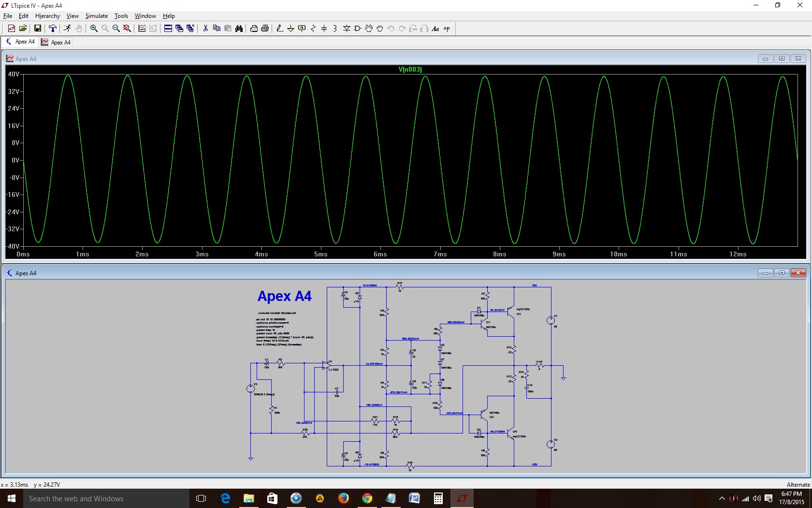Screen dimensions: 812x508
Task: Open the Window menu
Action: coord(145,16)
